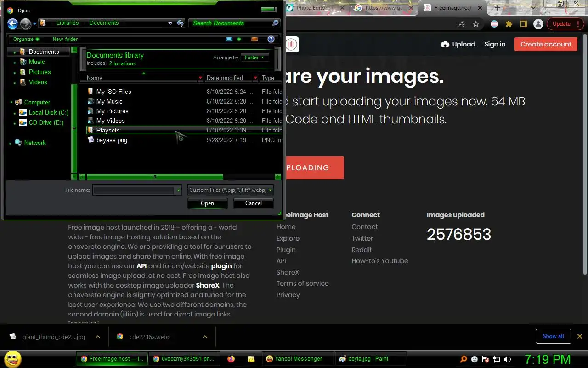Open the Yahoo! Messenger taskbar item
The height and width of the screenshot is (368, 588).
pyautogui.click(x=297, y=359)
